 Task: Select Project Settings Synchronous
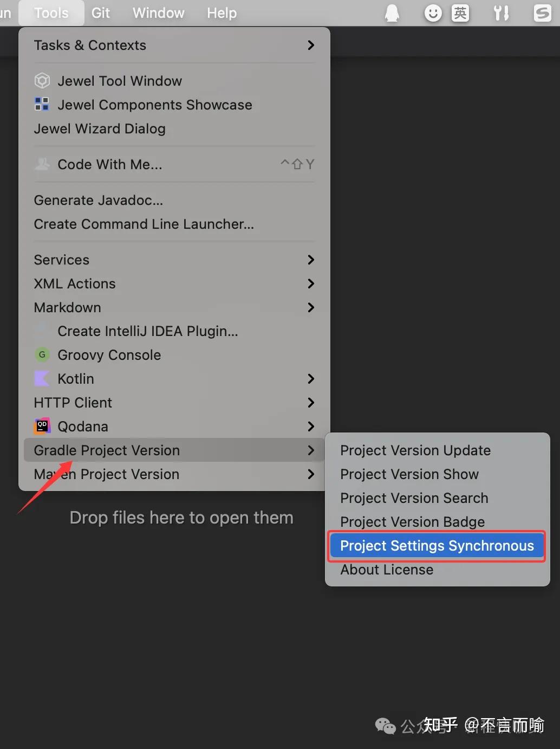coord(437,546)
